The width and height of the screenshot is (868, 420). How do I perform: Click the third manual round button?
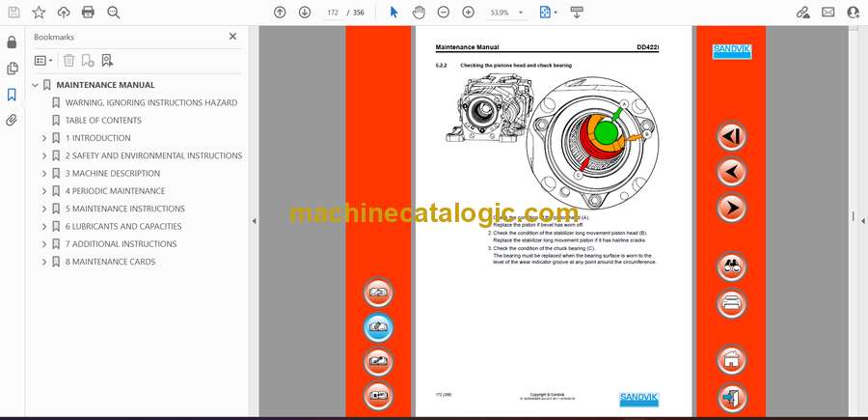pyautogui.click(x=378, y=362)
